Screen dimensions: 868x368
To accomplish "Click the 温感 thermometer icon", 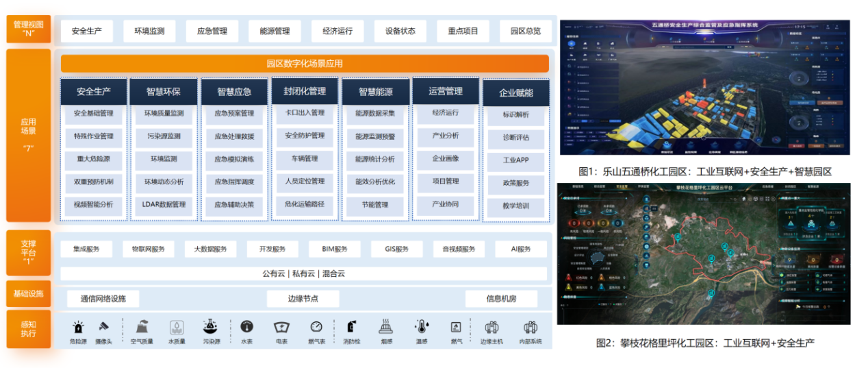I will 422,327.
